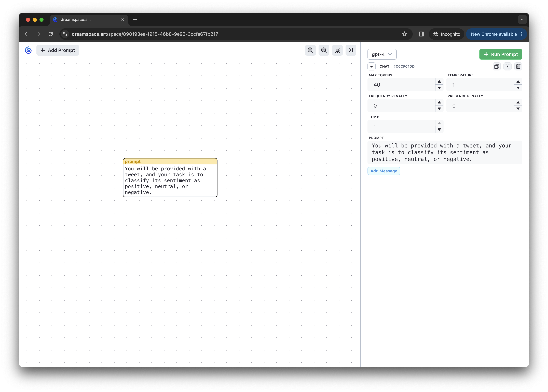Click the zoom out magnifier icon

(x=324, y=50)
